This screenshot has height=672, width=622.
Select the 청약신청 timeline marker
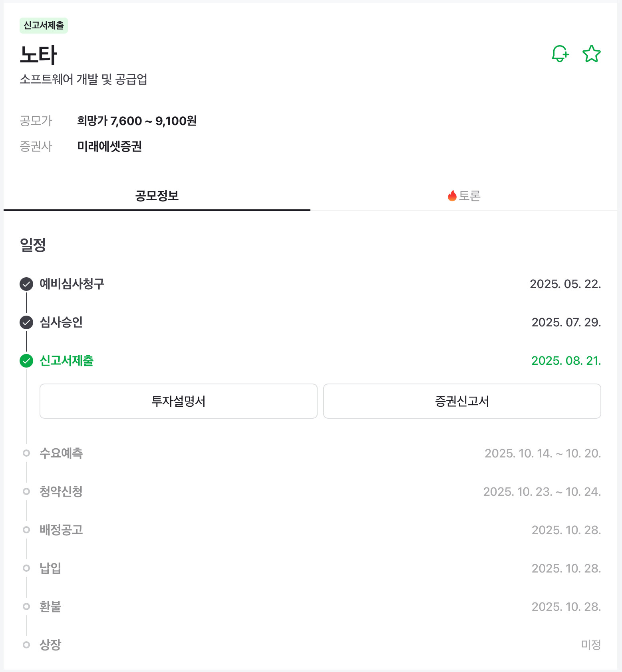tap(26, 491)
